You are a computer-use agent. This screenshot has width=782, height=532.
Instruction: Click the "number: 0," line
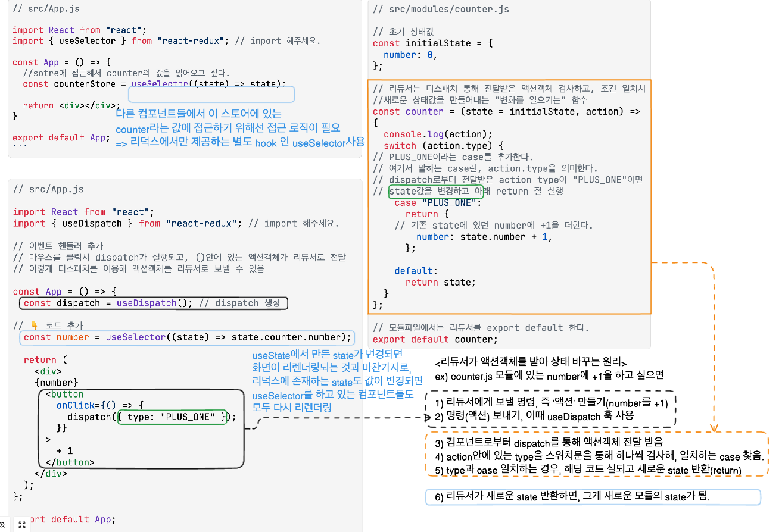pos(410,55)
